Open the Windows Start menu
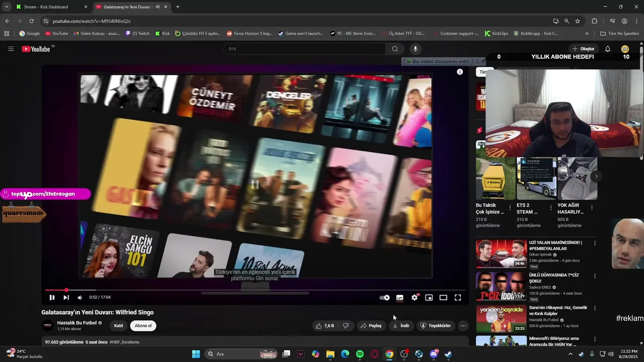Screen dimensions: 644x362 tap(196, 354)
